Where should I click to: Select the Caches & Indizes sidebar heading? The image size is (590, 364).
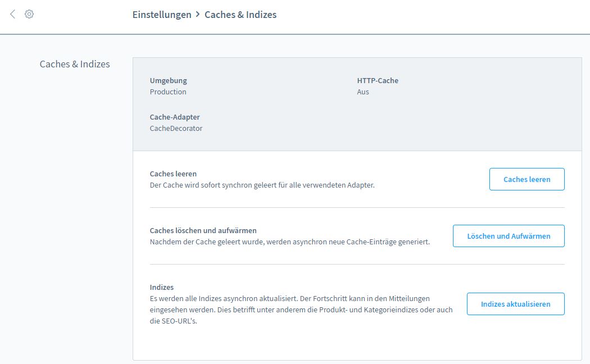(75, 64)
